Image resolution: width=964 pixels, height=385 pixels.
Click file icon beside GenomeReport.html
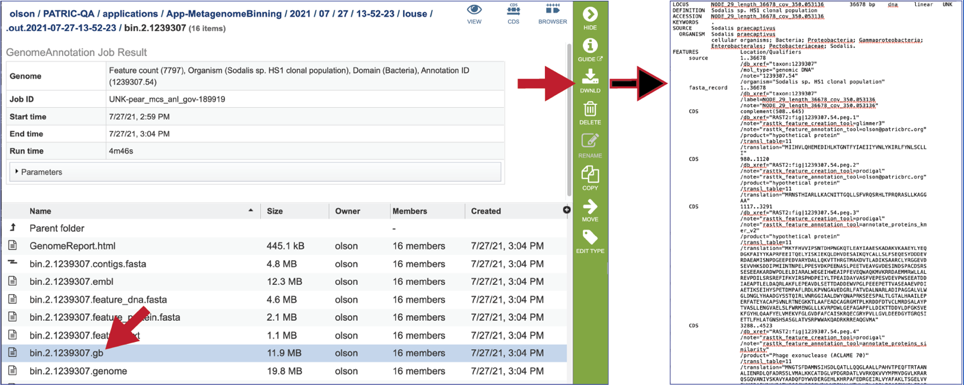coord(12,246)
